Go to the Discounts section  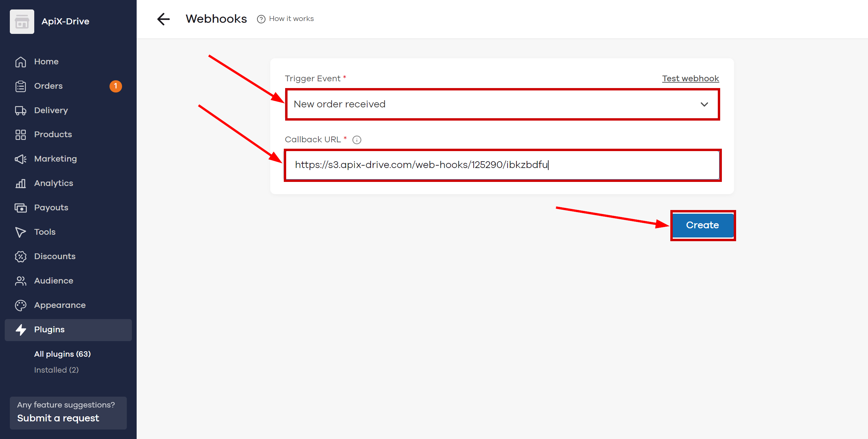pyautogui.click(x=68, y=256)
